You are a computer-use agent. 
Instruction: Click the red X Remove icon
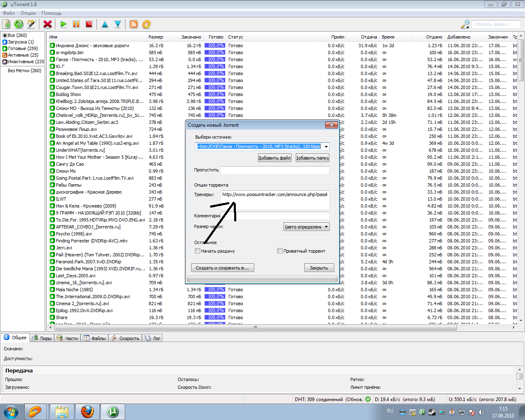[48, 24]
